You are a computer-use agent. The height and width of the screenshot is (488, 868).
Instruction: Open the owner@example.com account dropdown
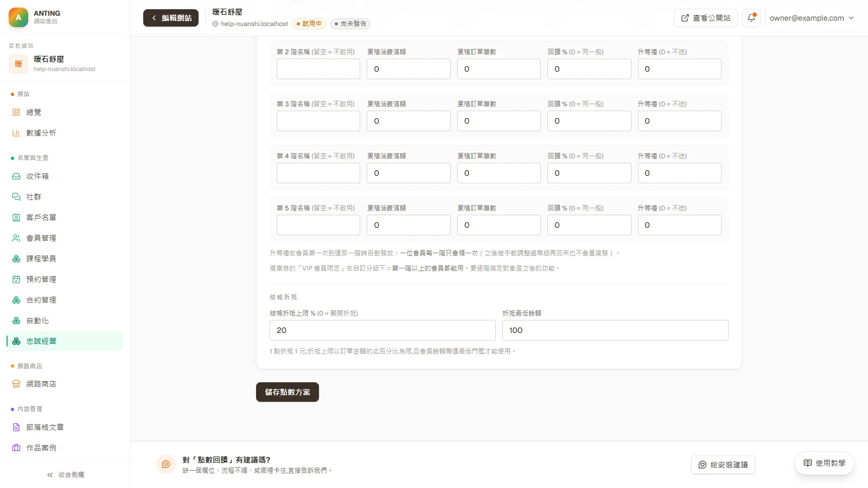pyautogui.click(x=812, y=18)
